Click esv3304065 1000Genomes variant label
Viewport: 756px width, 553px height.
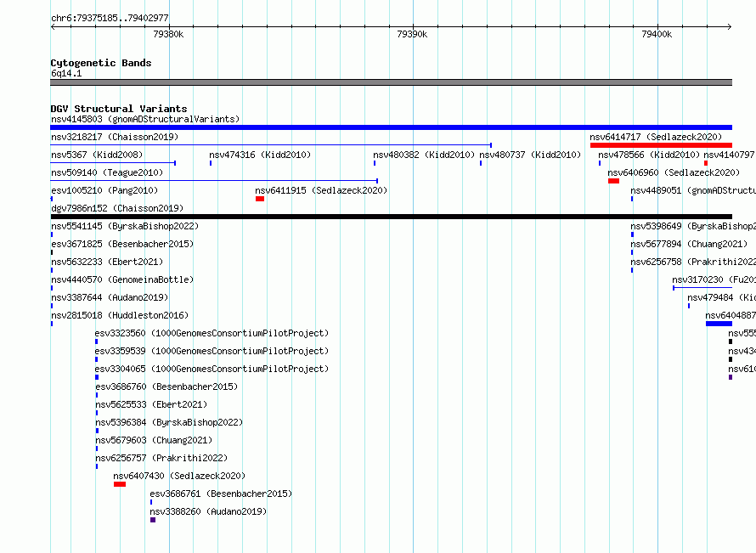(x=212, y=369)
